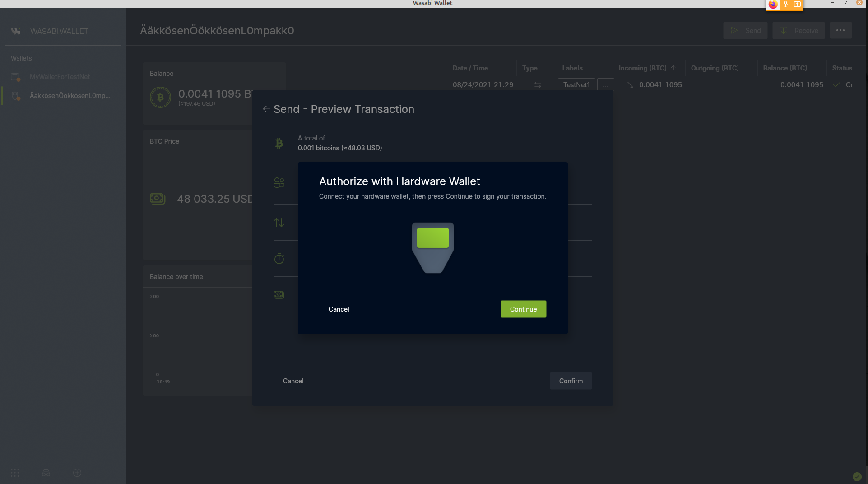Click the TestNet1 label tag
Viewport: 868px width, 484px height.
576,85
